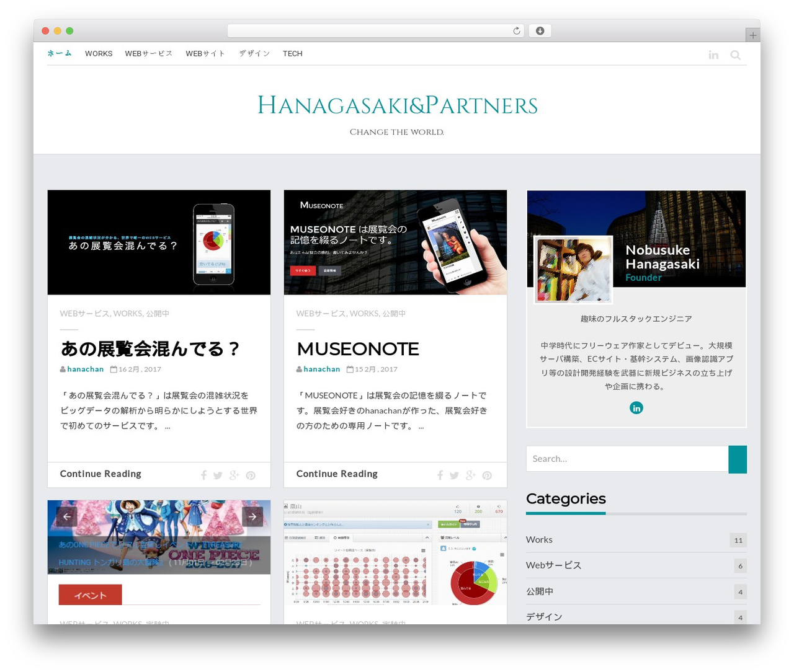Click the browser address bar
This screenshot has height=672, width=794.
pos(376,31)
